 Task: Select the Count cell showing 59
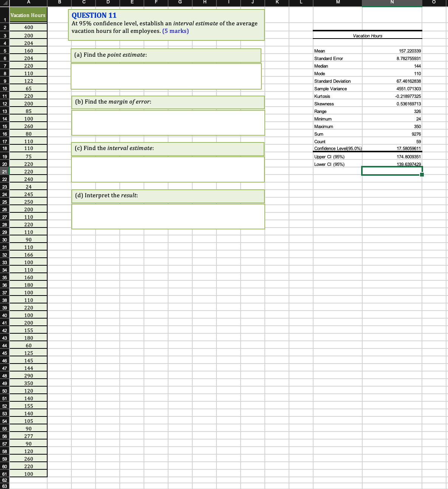pos(392,141)
